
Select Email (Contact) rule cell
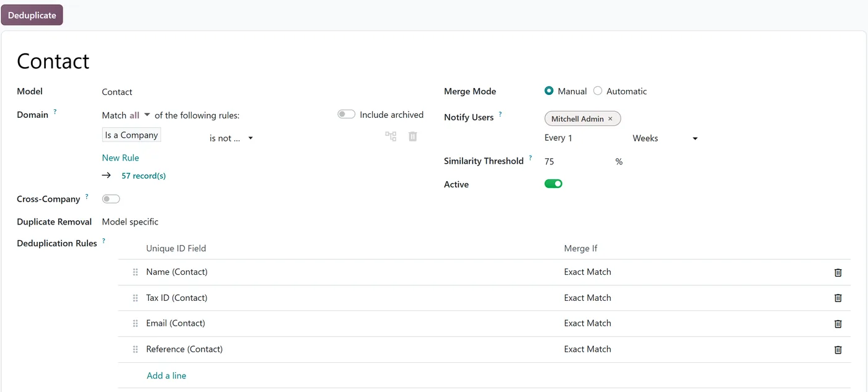tap(175, 323)
